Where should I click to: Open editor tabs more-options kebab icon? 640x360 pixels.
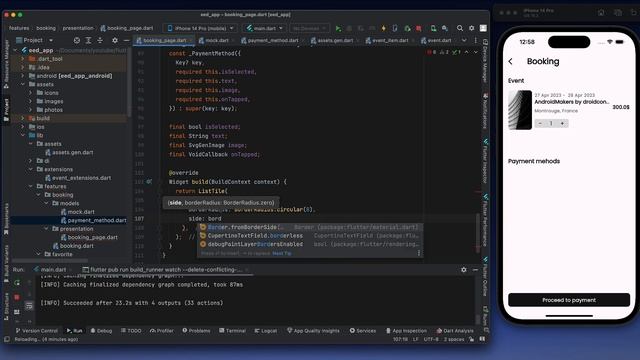click(476, 40)
